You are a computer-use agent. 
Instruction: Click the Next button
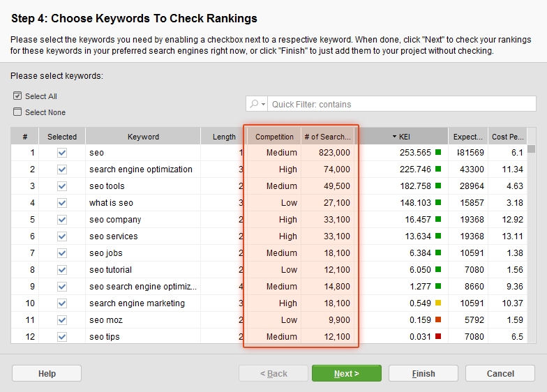point(346,374)
